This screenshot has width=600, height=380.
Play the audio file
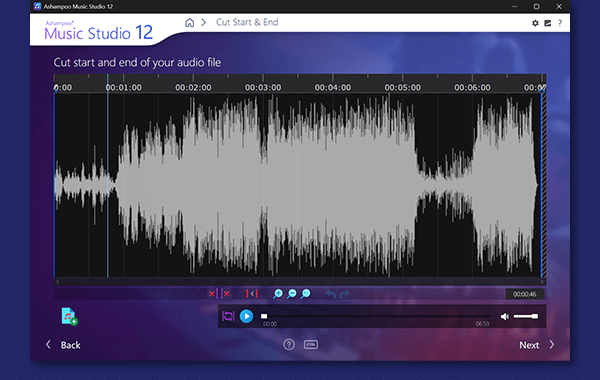point(246,316)
